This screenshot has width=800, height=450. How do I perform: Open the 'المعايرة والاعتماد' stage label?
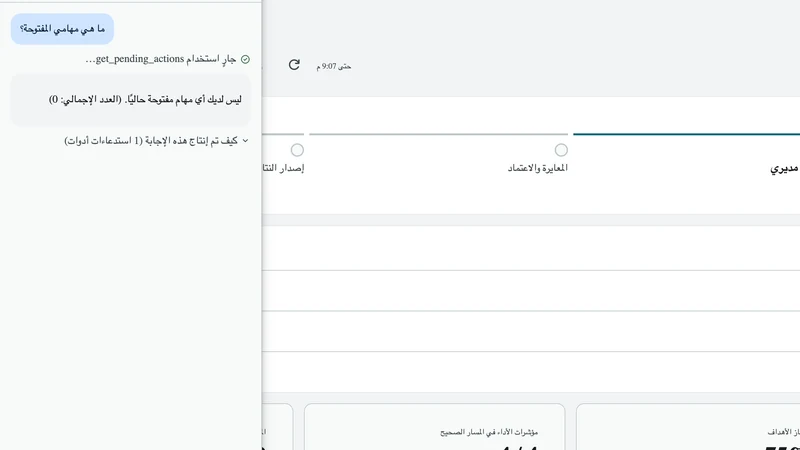[x=537, y=168]
